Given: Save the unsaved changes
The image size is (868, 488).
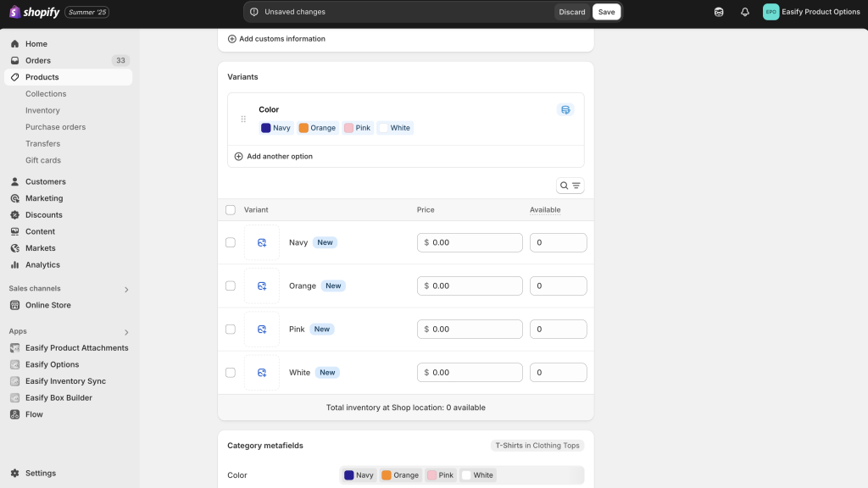Looking at the screenshot, I should [606, 12].
